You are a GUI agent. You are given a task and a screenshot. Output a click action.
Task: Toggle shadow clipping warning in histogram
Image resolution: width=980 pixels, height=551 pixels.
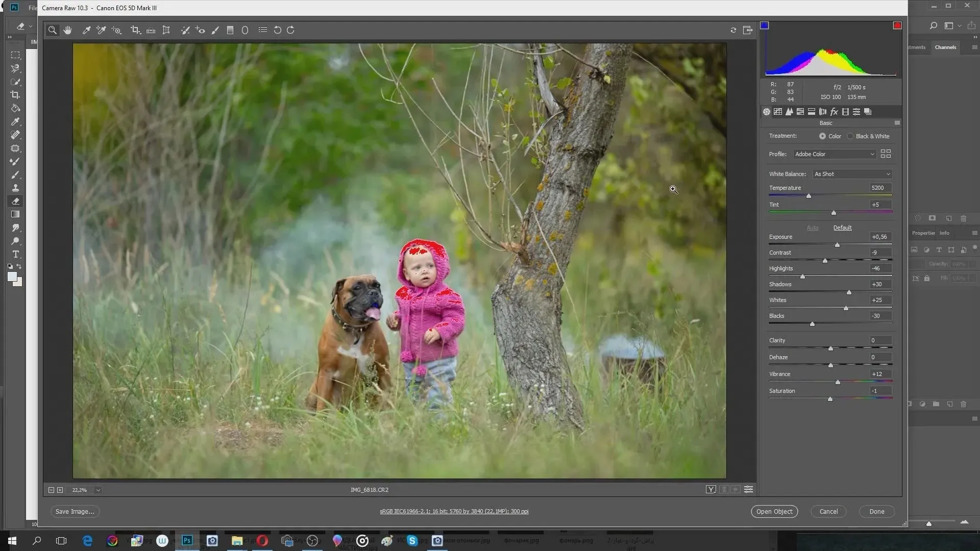coord(764,26)
